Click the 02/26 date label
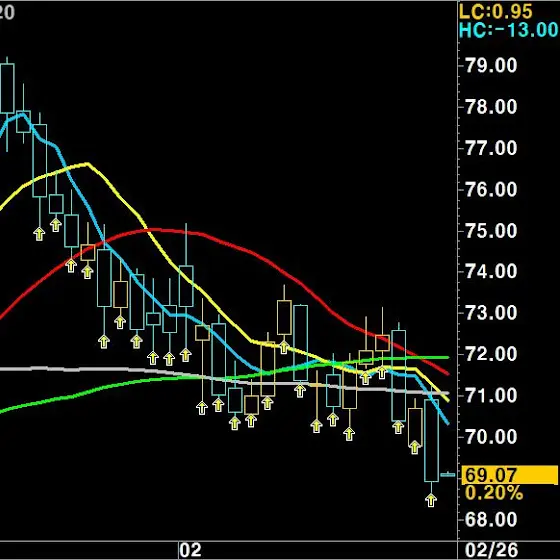This screenshot has height=560, width=560. click(x=491, y=550)
